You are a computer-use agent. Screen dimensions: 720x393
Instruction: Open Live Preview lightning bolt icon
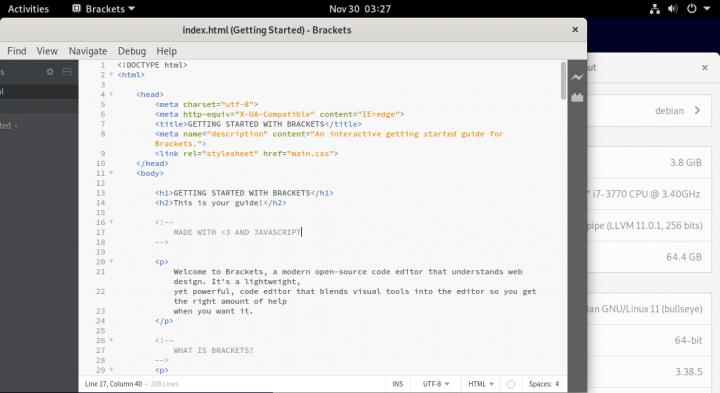[x=577, y=77]
